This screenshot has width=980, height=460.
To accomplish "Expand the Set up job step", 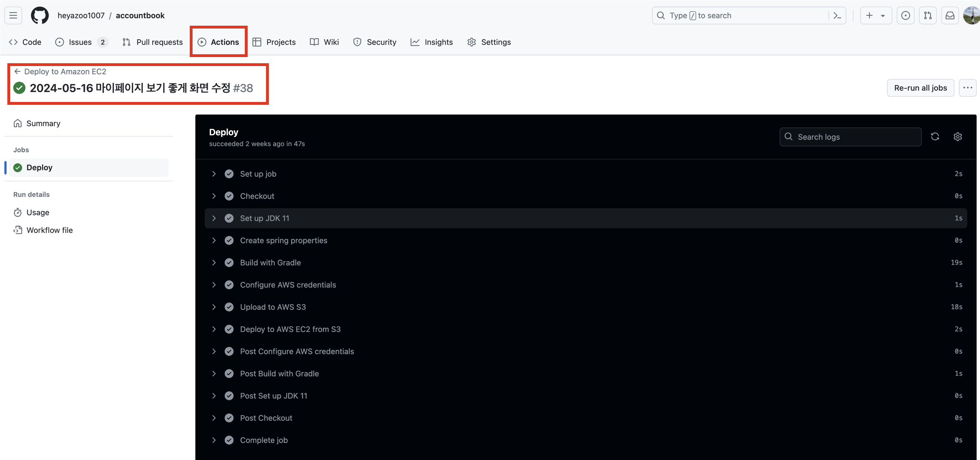I will click(214, 174).
